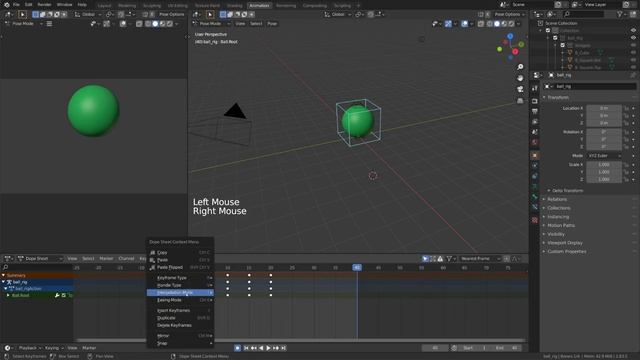Open the outliner filter dropdown
The width and height of the screenshot is (640, 360).
621,14
